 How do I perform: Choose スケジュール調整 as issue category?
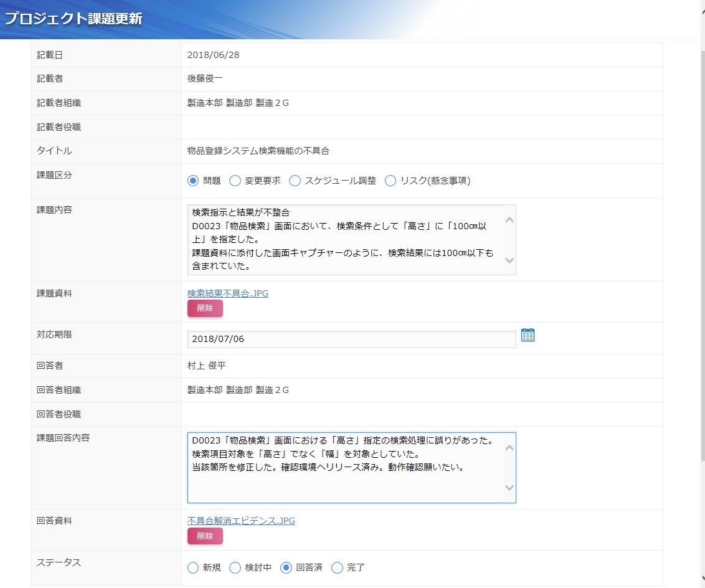click(295, 181)
